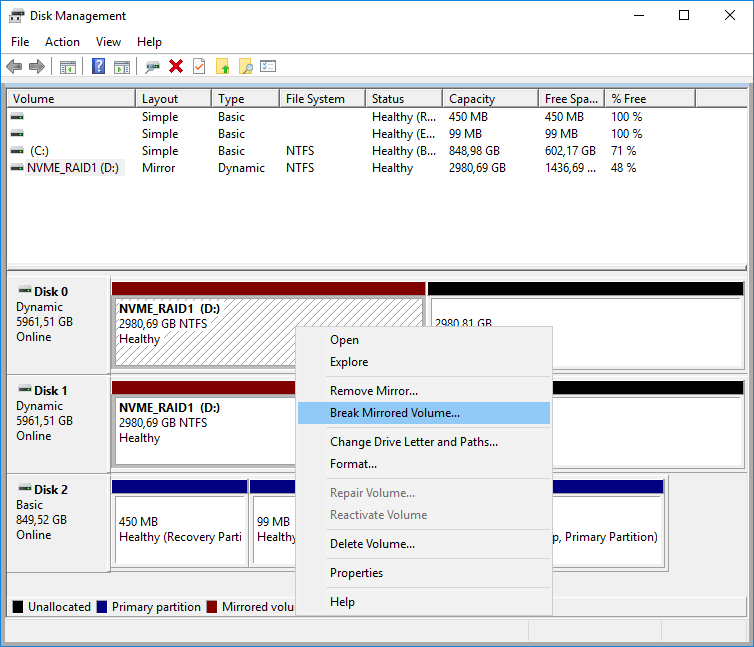Image resolution: width=754 pixels, height=647 pixels.
Task: Toggle the Show/Hide Console Tree icon
Action: 68,67
